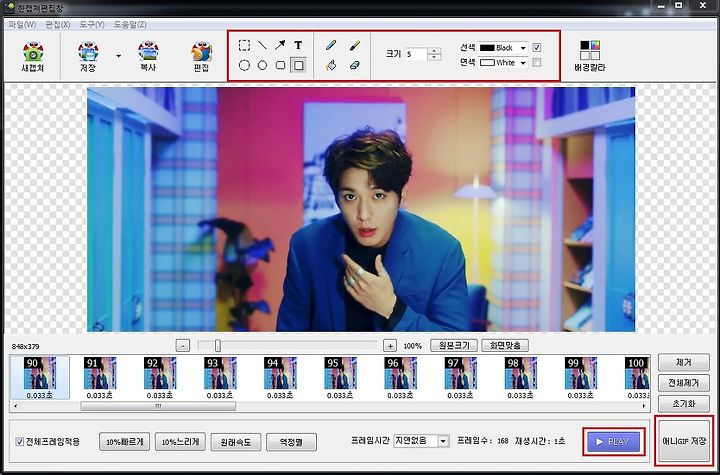Image resolution: width=720 pixels, height=475 pixels.
Task: Click the 새캡처 new capture icon
Action: [x=33, y=56]
